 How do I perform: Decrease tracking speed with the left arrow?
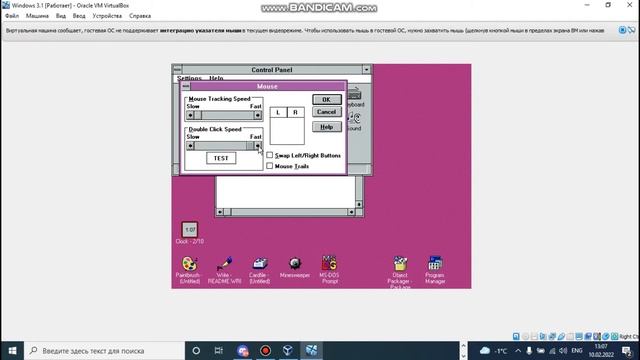[x=190, y=116]
